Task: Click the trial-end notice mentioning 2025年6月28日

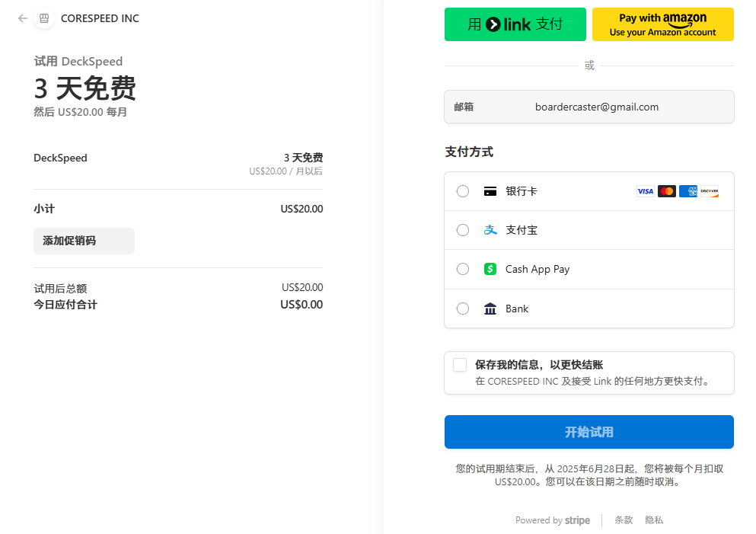Action: 589,475
